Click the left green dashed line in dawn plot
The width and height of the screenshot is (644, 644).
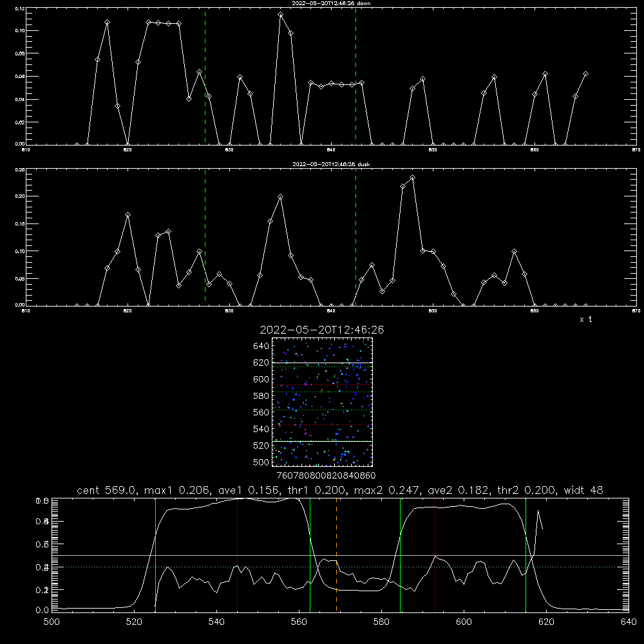pos(205,77)
